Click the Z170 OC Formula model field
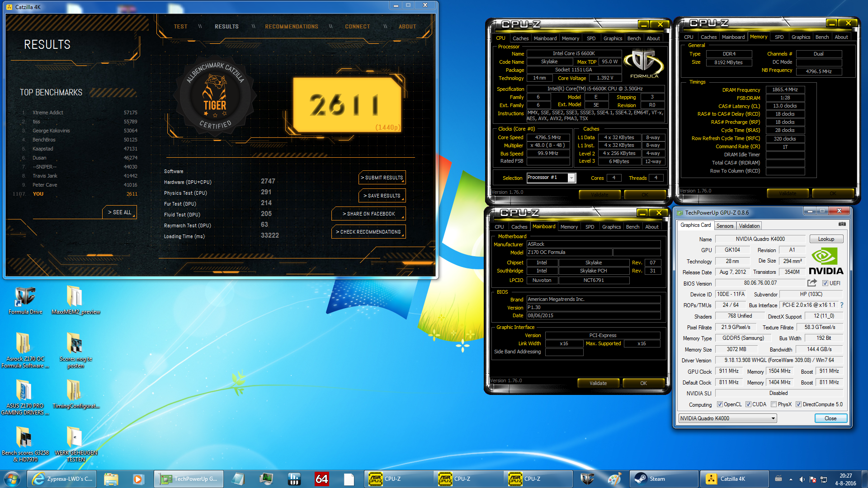 (569, 252)
